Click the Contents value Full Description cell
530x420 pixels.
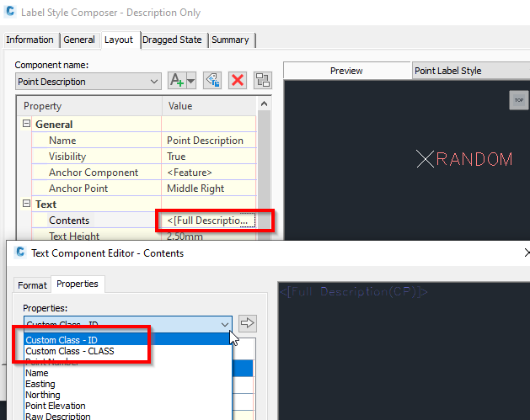pos(209,221)
